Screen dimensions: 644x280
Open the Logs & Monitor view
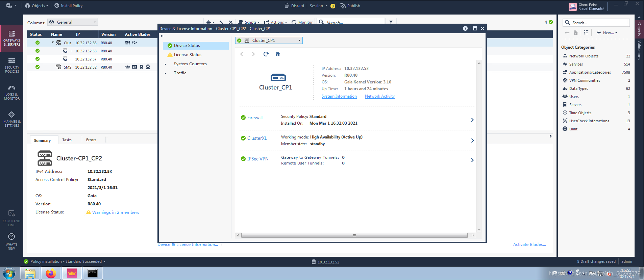click(12, 92)
